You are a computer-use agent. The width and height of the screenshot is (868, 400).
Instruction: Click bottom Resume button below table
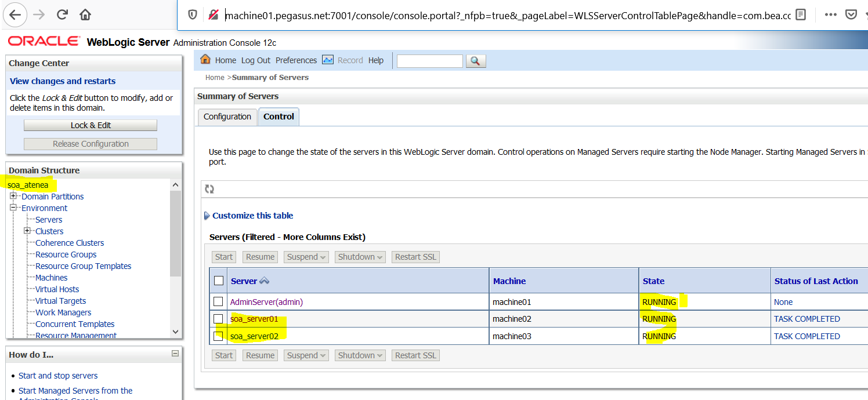coord(260,355)
